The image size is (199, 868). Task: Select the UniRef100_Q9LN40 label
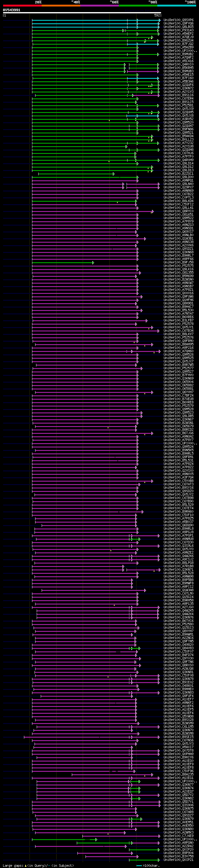point(178,184)
